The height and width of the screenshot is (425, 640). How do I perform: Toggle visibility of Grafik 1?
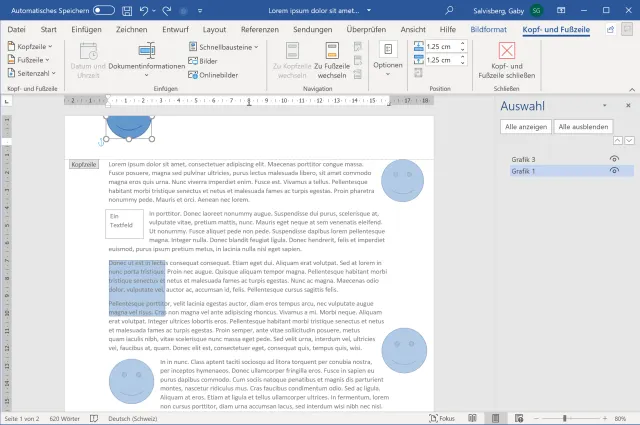pos(614,171)
